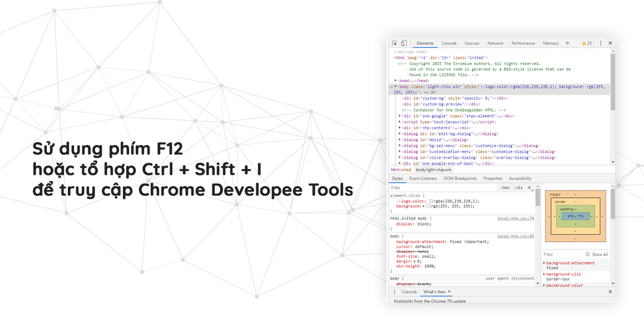Open the drawer three-dot menu
The width and height of the screenshot is (644, 336).
pos(394,292)
